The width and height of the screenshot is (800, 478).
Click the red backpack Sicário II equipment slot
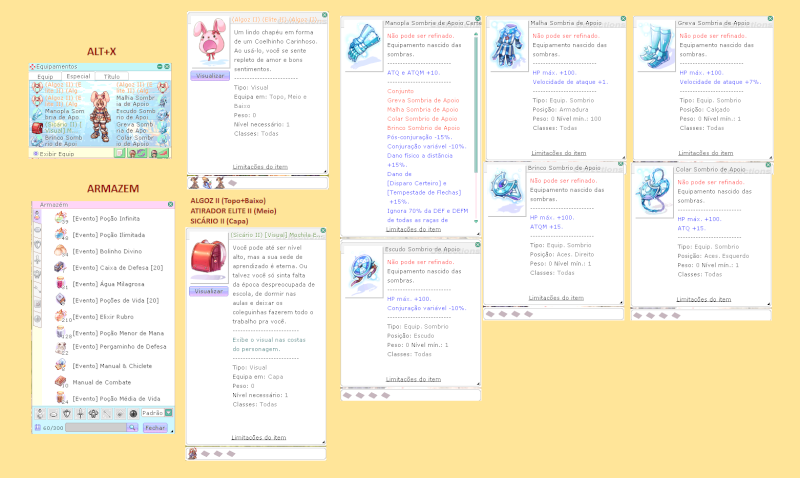point(37,128)
